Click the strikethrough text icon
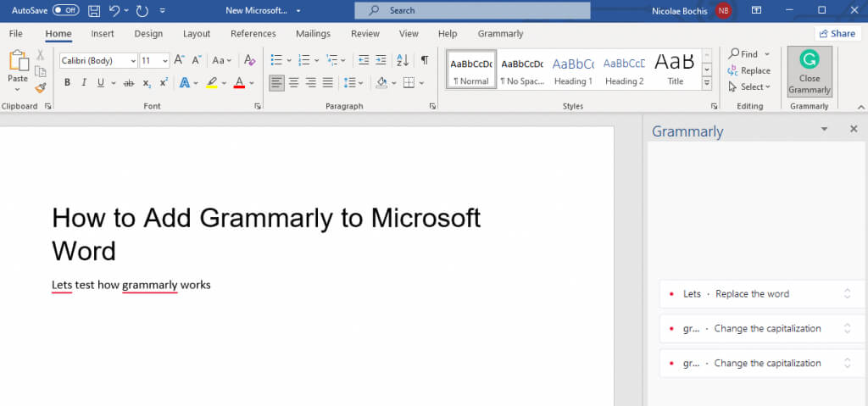This screenshot has width=868, height=406. click(129, 83)
